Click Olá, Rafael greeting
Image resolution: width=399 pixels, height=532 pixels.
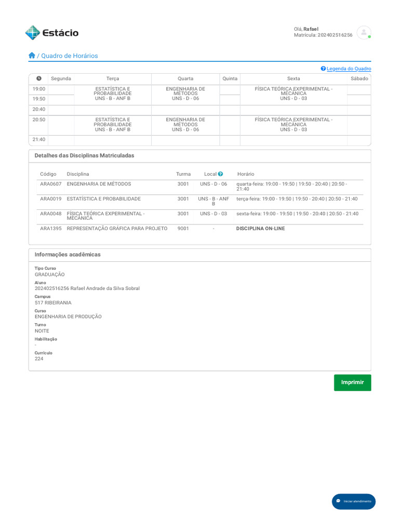(306, 29)
